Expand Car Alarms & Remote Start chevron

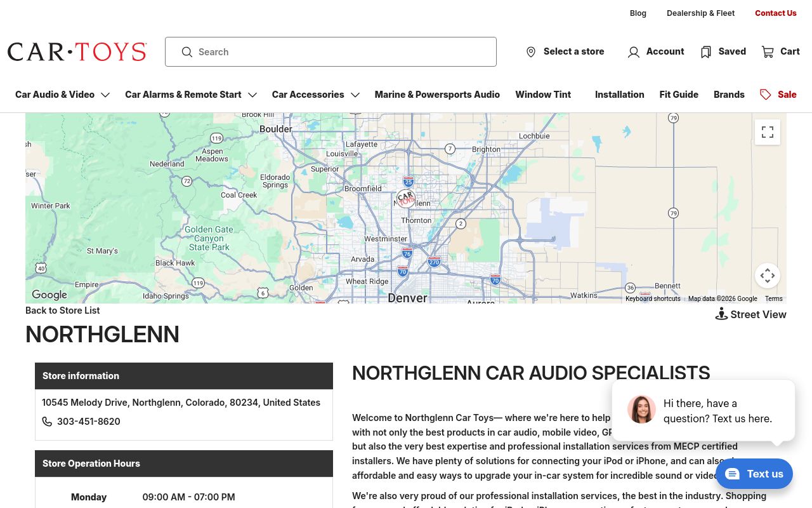[x=252, y=95]
